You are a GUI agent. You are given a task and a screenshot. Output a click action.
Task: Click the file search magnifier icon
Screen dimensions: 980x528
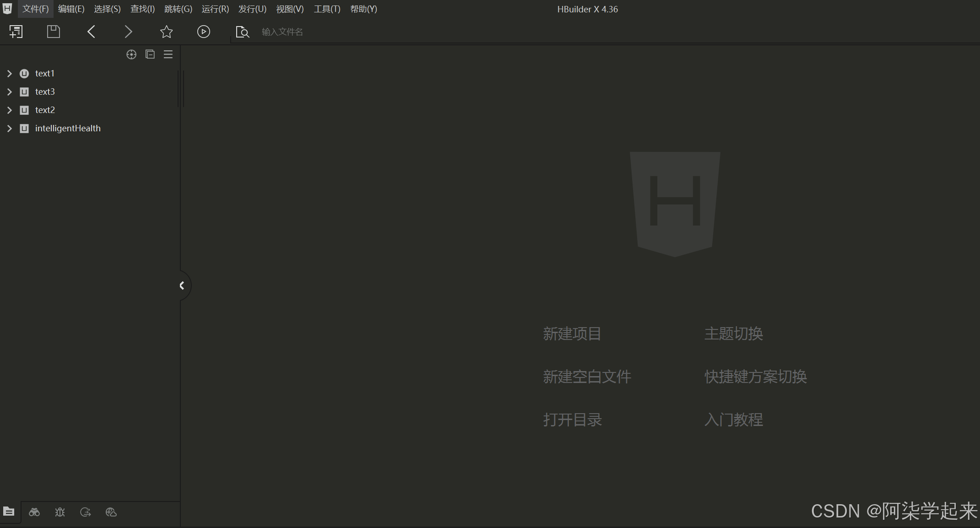click(x=242, y=32)
